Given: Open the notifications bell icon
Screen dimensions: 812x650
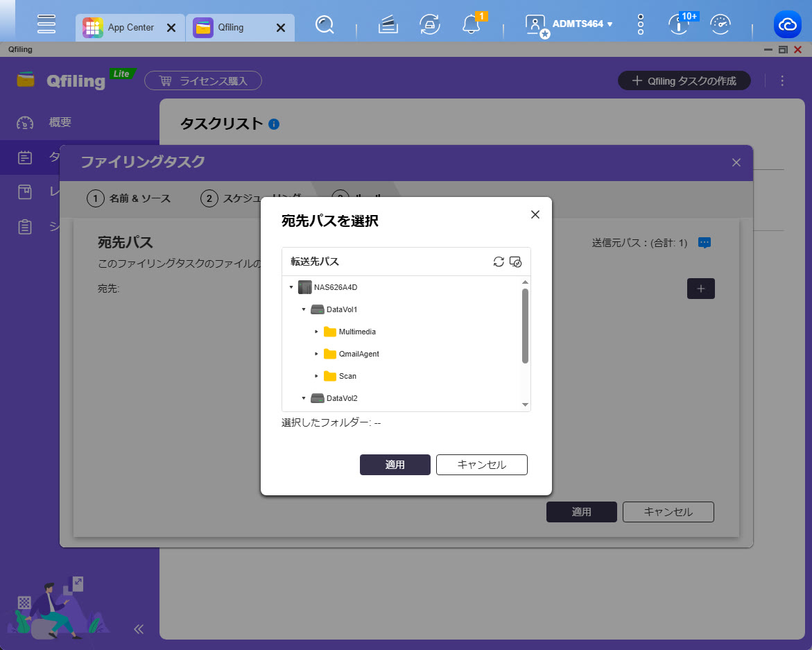Looking at the screenshot, I should coord(471,24).
